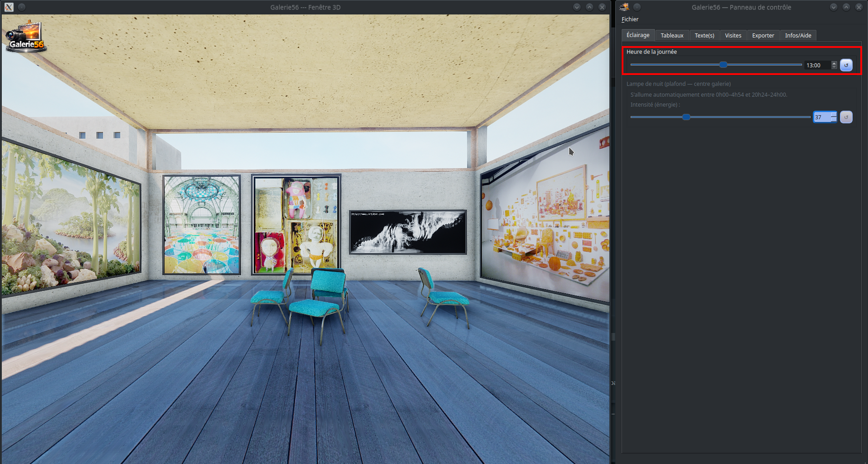Click the 'S'allume automatiquement' info text
Viewport: 868px width, 464px height.
point(709,95)
